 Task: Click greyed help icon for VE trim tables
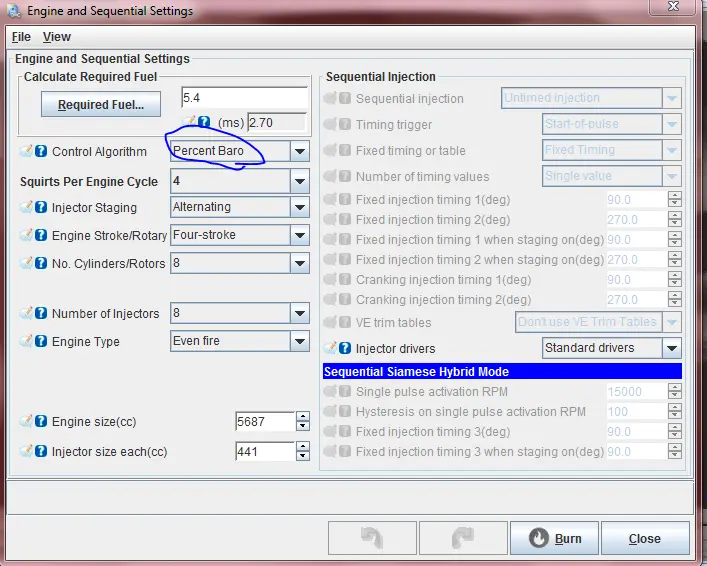(345, 322)
